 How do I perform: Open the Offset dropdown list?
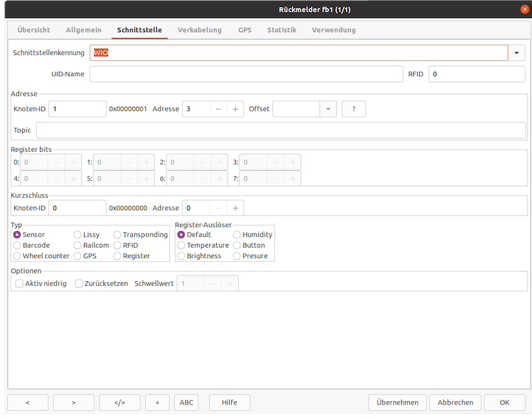coord(329,109)
